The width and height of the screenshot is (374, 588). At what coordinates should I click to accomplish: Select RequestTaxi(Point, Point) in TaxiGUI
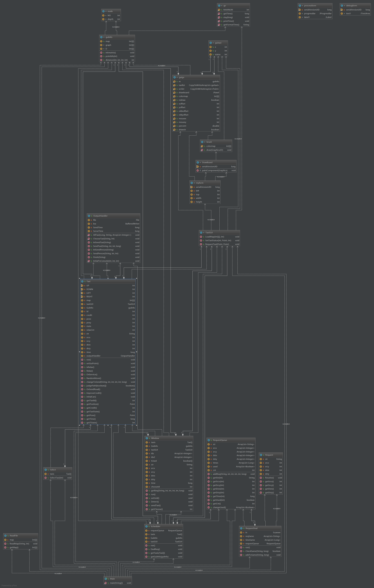click(x=220, y=244)
